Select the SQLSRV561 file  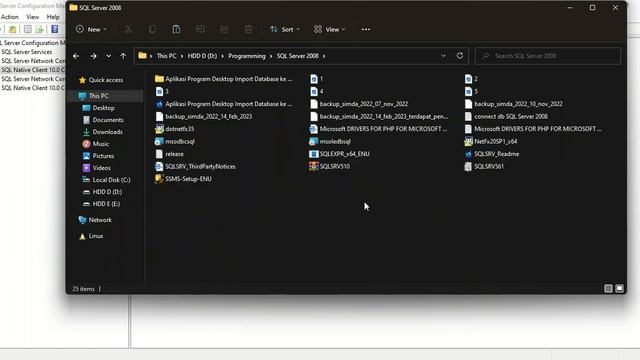pyautogui.click(x=484, y=167)
